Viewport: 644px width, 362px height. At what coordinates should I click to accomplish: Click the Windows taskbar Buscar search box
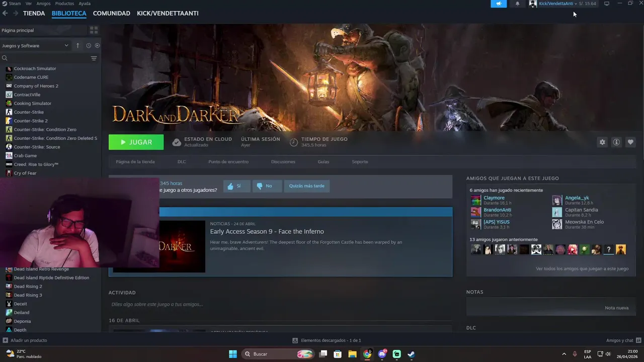(x=278, y=354)
